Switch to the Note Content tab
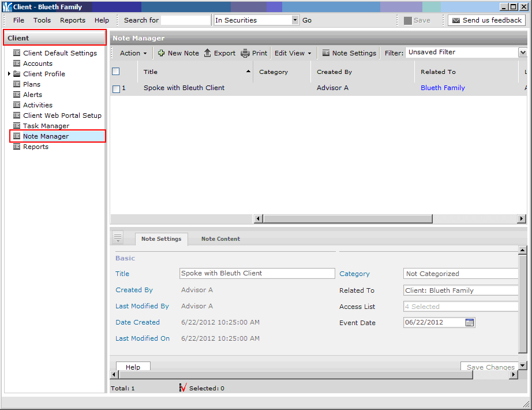 point(220,239)
